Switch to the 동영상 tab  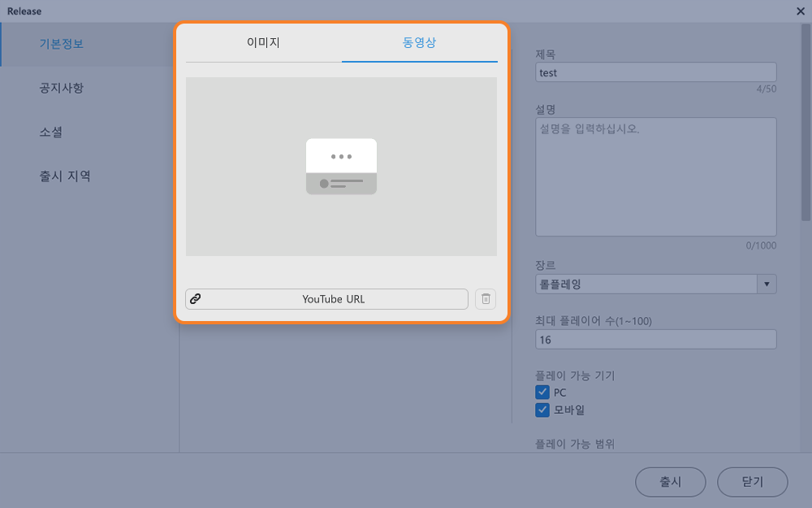420,42
